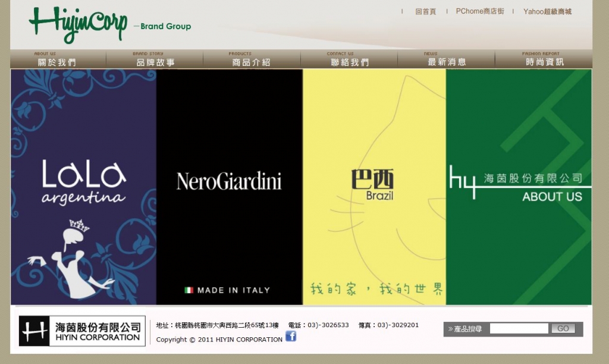Open 品牌故事 Brand Story menu
Image resolution: width=609 pixels, height=364 pixels.
tap(155, 59)
